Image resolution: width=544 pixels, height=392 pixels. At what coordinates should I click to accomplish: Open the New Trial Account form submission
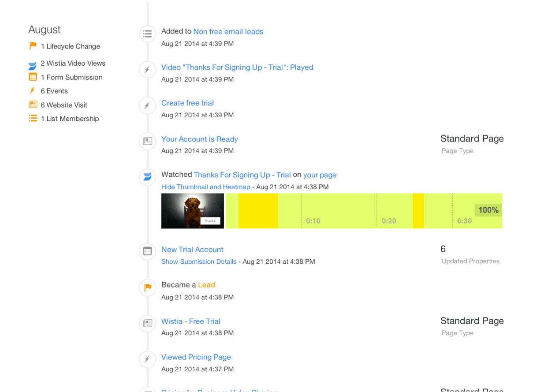[x=192, y=250]
